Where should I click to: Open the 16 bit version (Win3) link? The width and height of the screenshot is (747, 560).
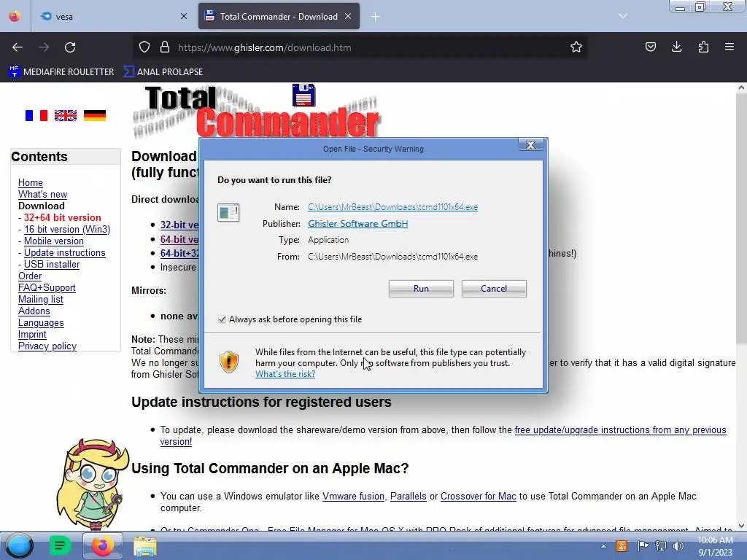point(67,229)
